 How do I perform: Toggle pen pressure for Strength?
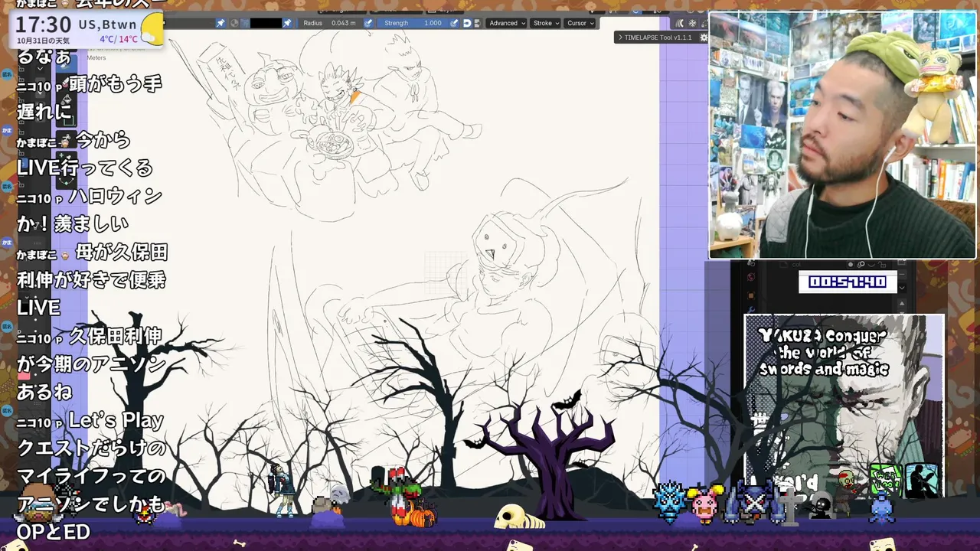click(x=455, y=23)
